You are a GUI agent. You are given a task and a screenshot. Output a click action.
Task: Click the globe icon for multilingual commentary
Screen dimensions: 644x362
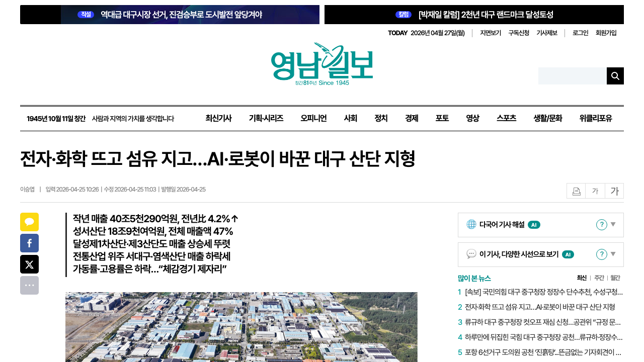click(x=471, y=225)
